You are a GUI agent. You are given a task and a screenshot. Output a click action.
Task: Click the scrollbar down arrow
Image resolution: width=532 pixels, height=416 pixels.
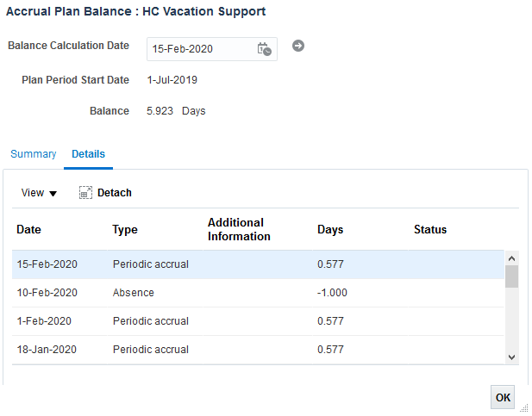tap(511, 357)
